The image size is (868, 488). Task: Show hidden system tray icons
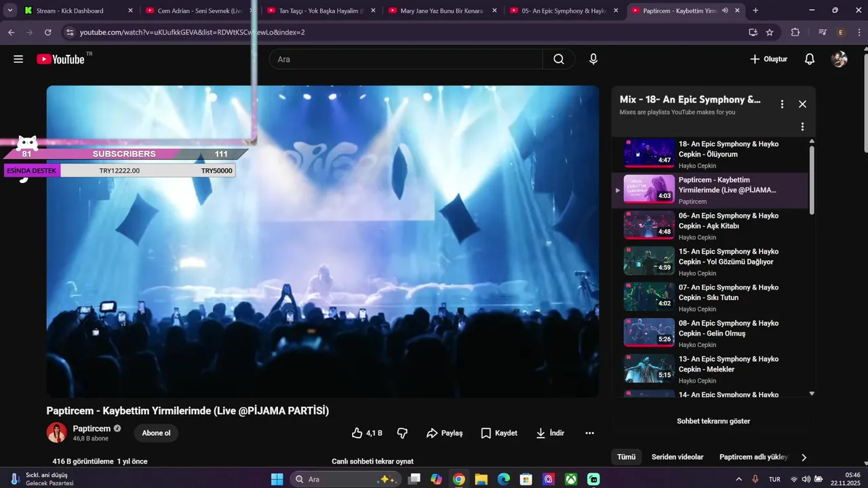738,479
